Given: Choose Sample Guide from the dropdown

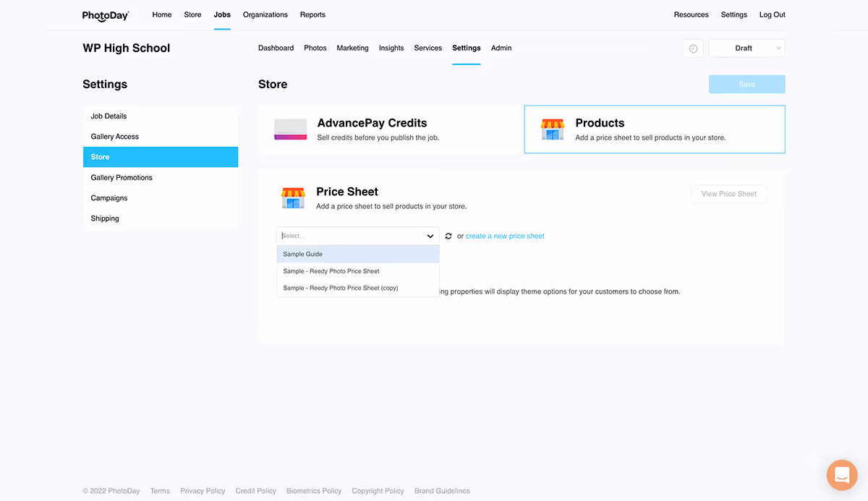Looking at the screenshot, I should click(x=358, y=254).
